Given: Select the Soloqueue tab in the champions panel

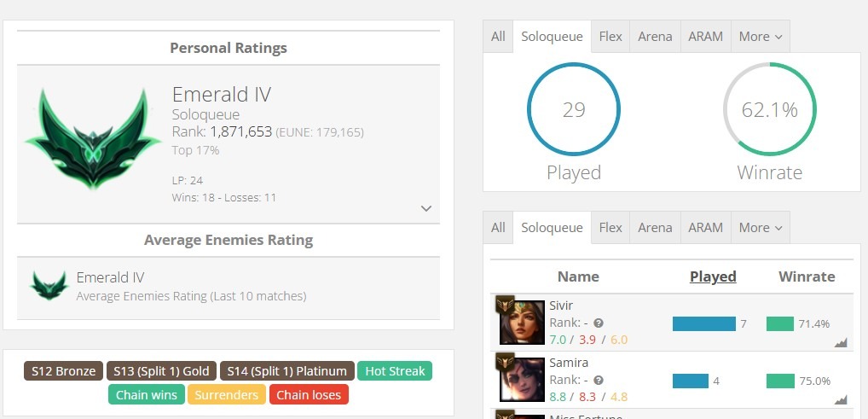Looking at the screenshot, I should (552, 228).
